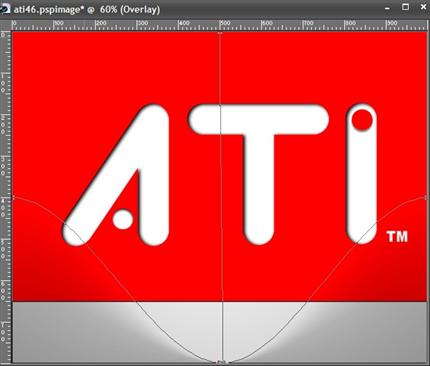The width and height of the screenshot is (430, 366).
Task: Select the rightmost endpoint node of the curve
Action: coord(426,198)
